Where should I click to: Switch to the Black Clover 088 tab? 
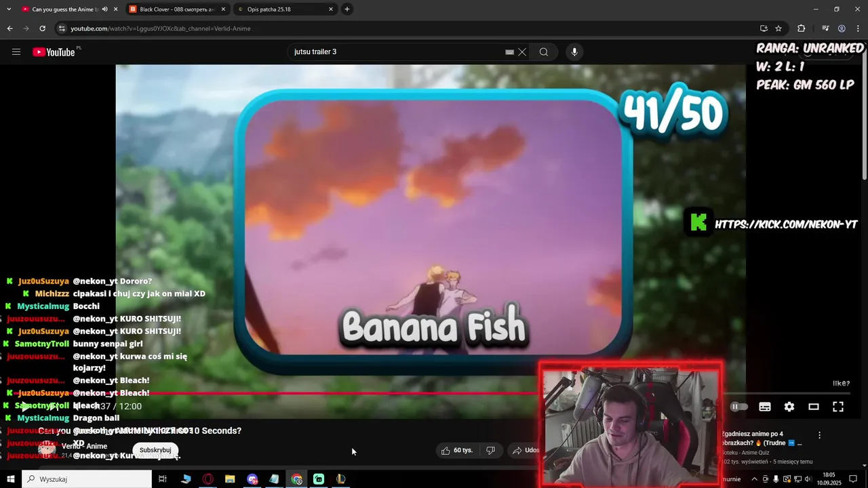[177, 9]
